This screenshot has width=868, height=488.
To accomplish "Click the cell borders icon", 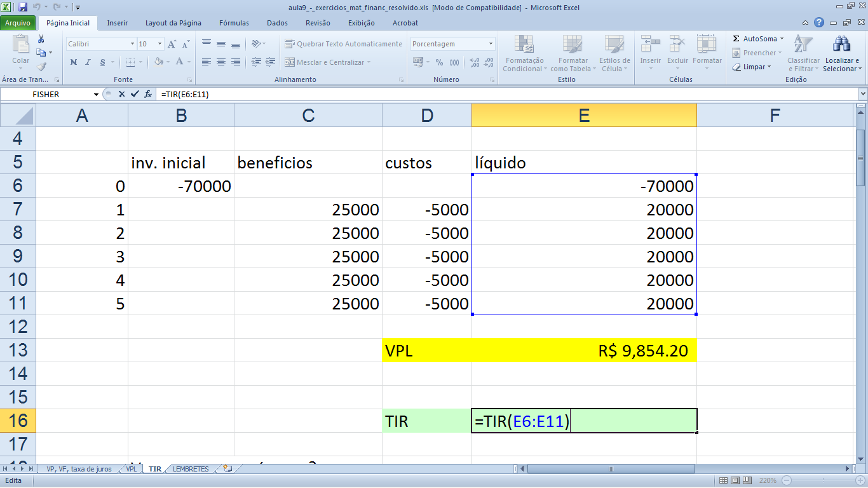I will (x=130, y=62).
